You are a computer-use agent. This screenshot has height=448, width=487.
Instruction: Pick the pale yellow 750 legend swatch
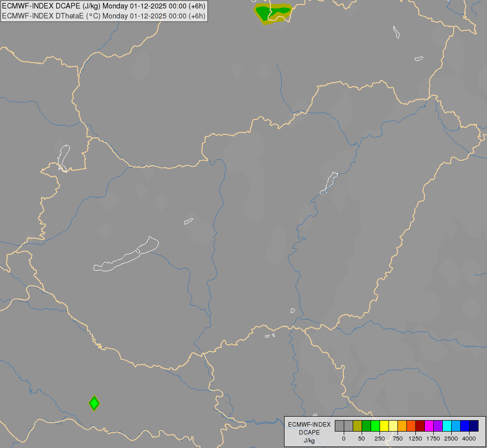pos(393,426)
